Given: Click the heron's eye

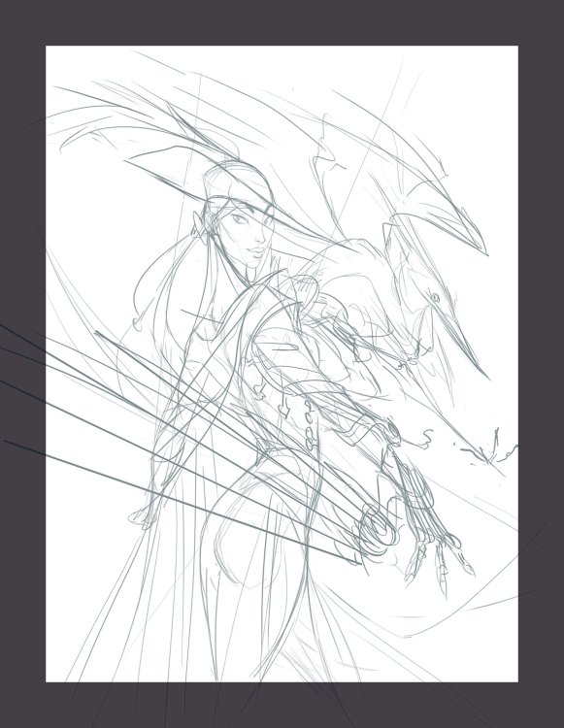Looking at the screenshot, I should click(435, 297).
